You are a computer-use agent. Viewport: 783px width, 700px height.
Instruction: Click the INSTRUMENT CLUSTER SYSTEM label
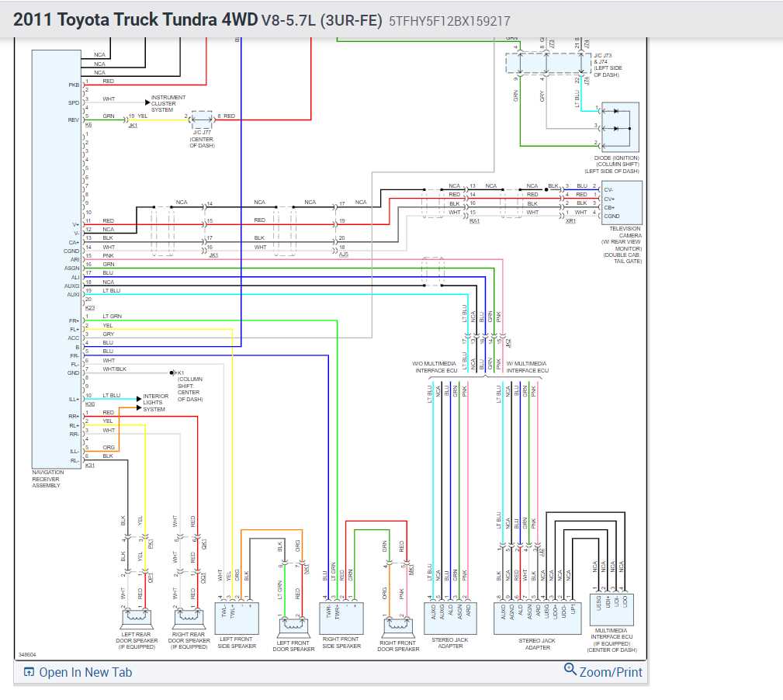tap(168, 103)
